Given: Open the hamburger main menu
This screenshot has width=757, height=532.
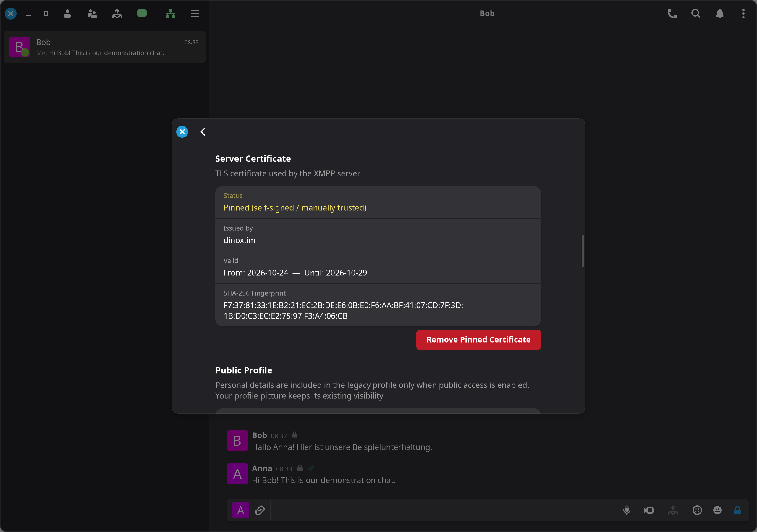Looking at the screenshot, I should pyautogui.click(x=195, y=14).
